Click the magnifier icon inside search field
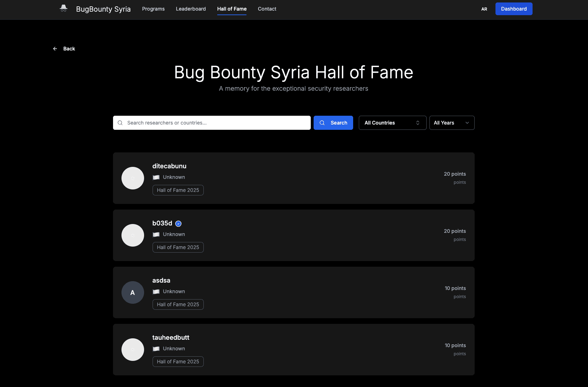 [x=120, y=123]
